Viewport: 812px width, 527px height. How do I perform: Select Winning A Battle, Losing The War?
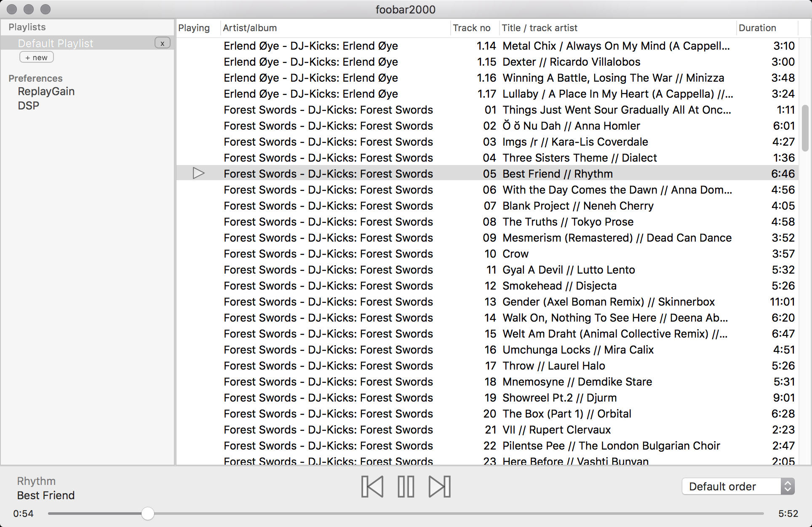pyautogui.click(x=487, y=77)
